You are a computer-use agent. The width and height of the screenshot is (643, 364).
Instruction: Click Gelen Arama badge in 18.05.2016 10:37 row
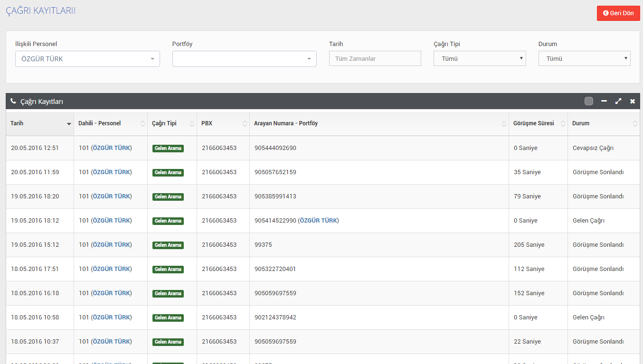(x=168, y=342)
